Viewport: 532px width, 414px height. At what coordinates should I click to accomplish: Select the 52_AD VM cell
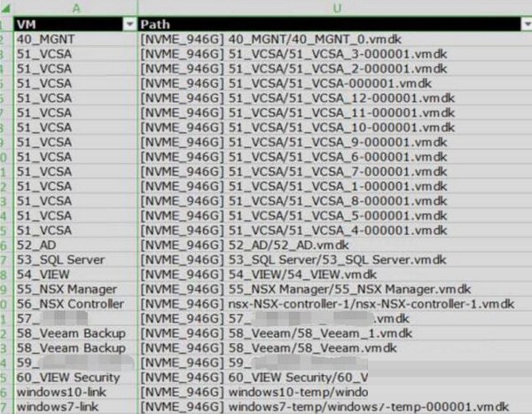click(75, 245)
